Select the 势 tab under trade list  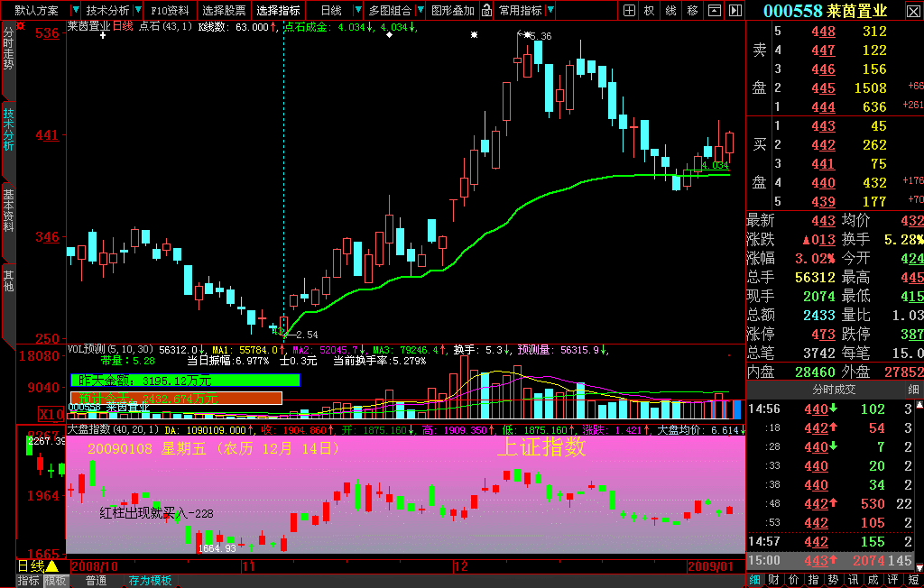(x=833, y=581)
